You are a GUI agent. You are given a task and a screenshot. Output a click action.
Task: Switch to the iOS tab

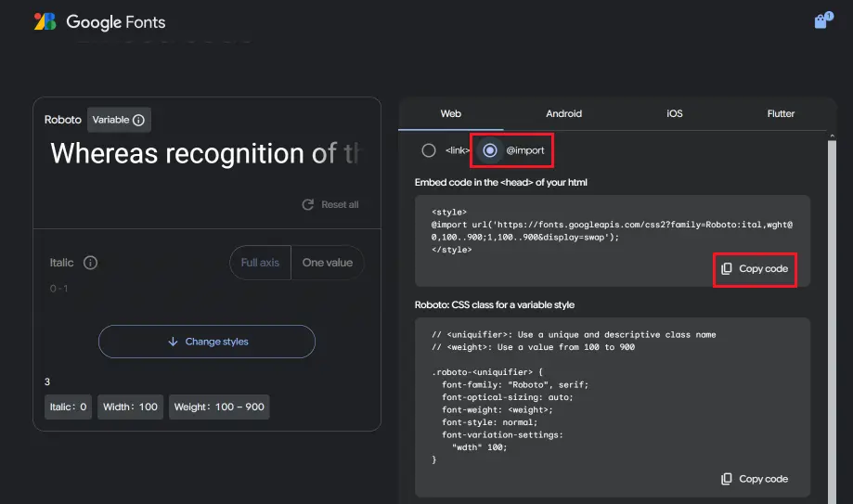(x=674, y=113)
